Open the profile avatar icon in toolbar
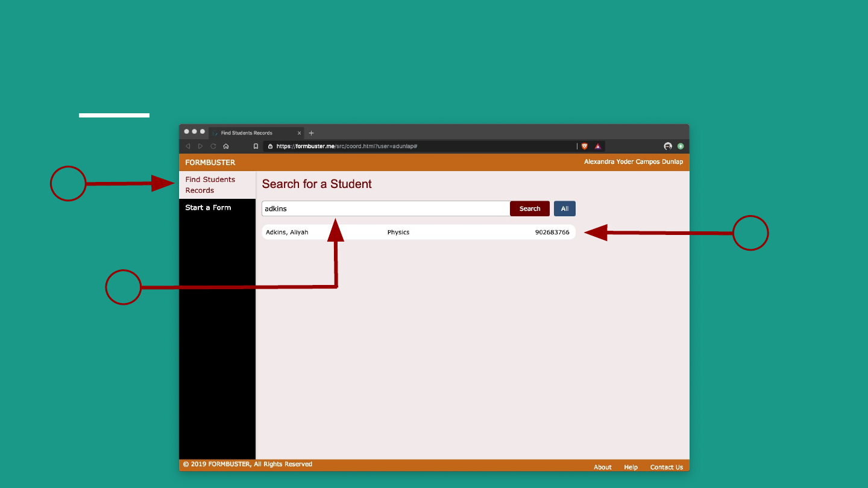 (668, 146)
